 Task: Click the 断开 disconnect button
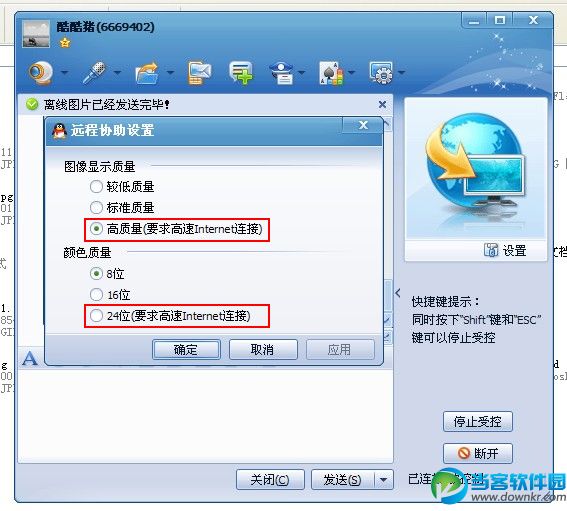click(478, 453)
